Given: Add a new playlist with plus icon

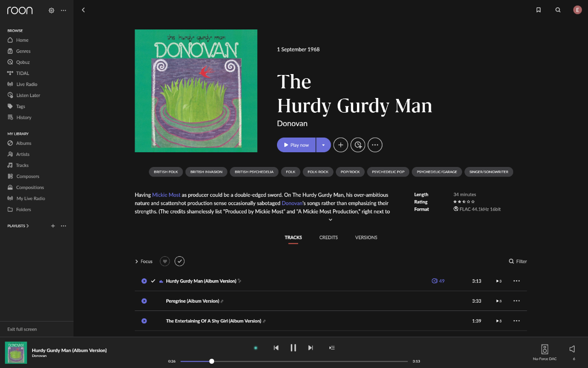Looking at the screenshot, I should coord(53,226).
